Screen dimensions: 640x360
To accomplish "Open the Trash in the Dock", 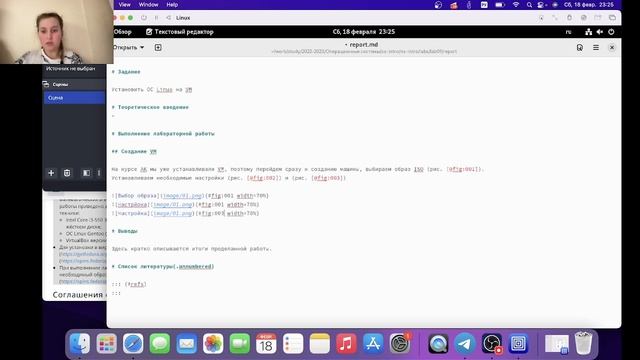I will (583, 343).
